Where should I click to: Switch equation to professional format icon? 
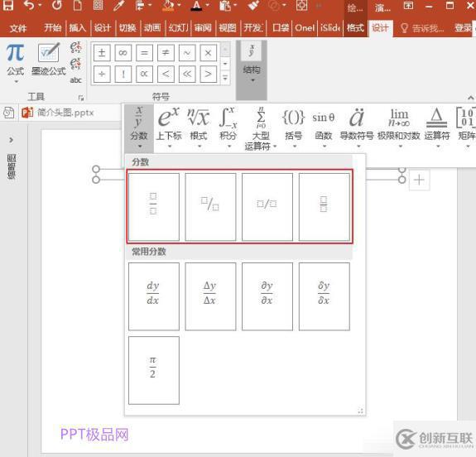click(75, 47)
